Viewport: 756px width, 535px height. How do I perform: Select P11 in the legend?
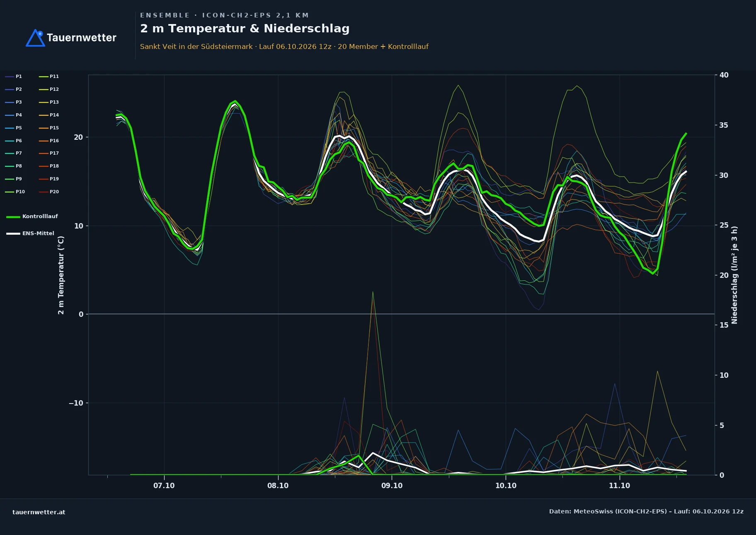49,76
